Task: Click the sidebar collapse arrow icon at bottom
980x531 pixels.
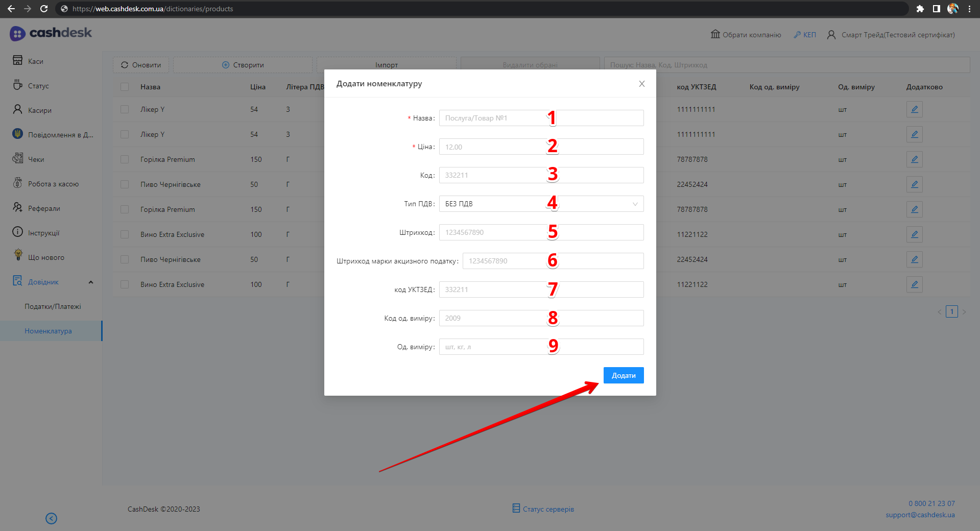Action: [x=51, y=518]
